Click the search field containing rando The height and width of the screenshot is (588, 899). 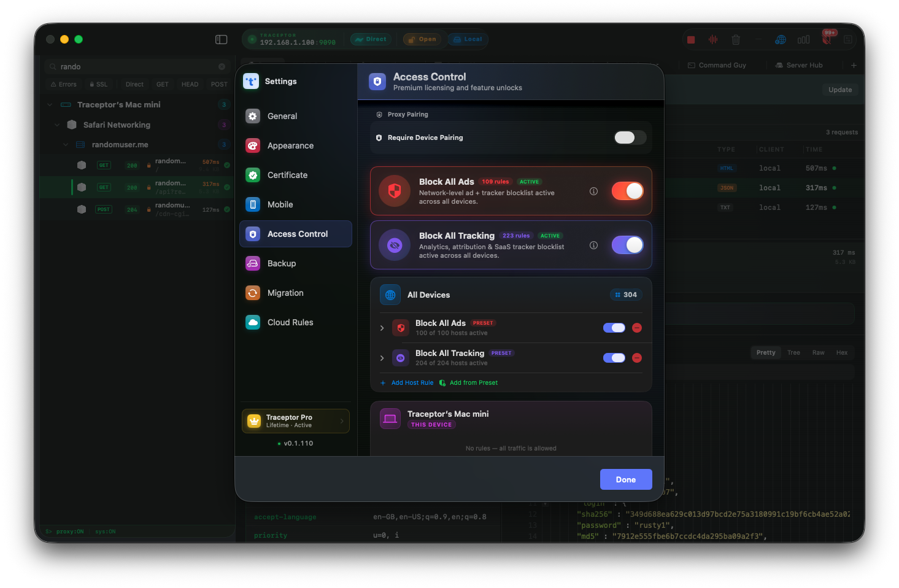pyautogui.click(x=137, y=66)
